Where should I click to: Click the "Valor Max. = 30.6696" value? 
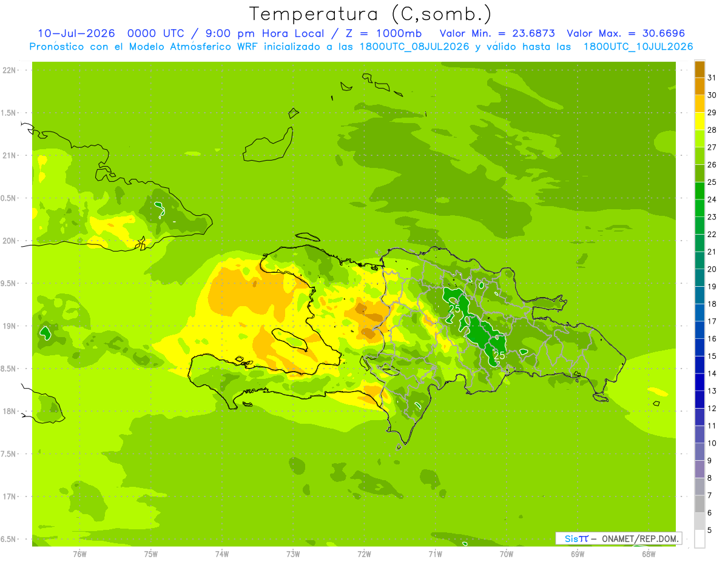625,33
